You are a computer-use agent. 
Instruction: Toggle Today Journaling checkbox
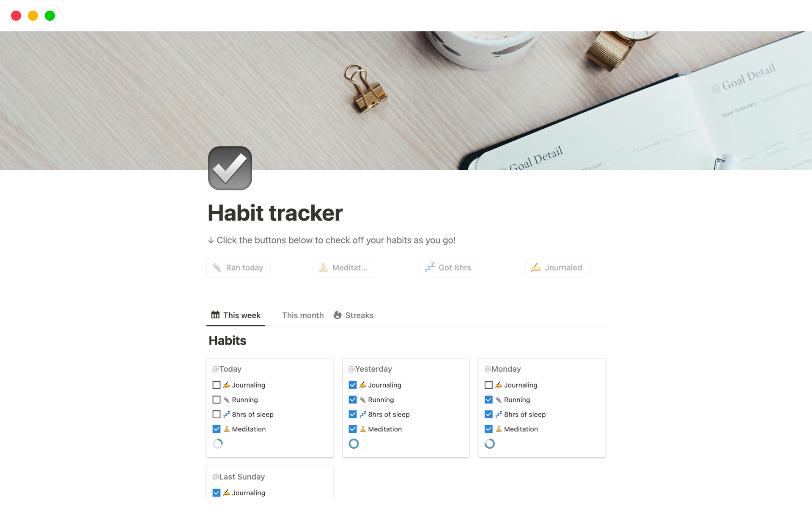coord(216,385)
